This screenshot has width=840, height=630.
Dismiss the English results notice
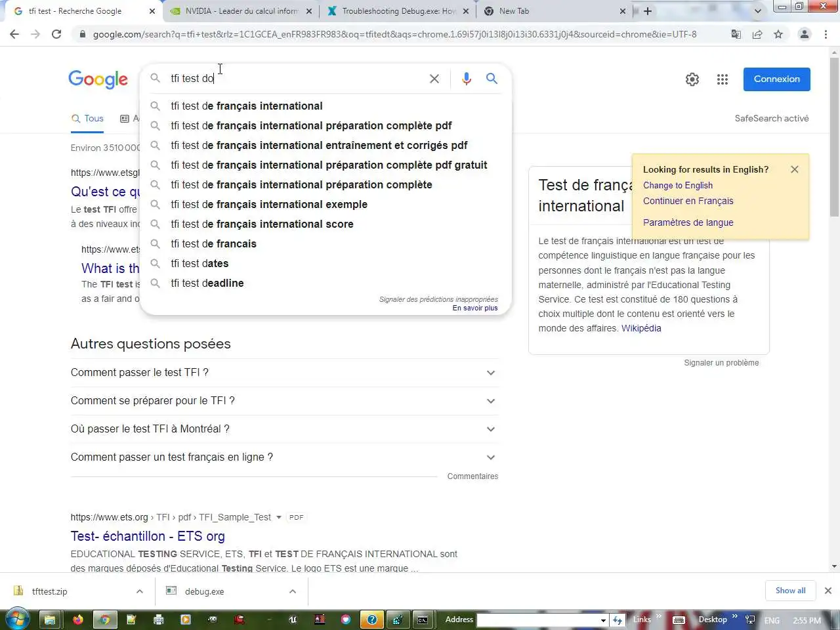[795, 169]
